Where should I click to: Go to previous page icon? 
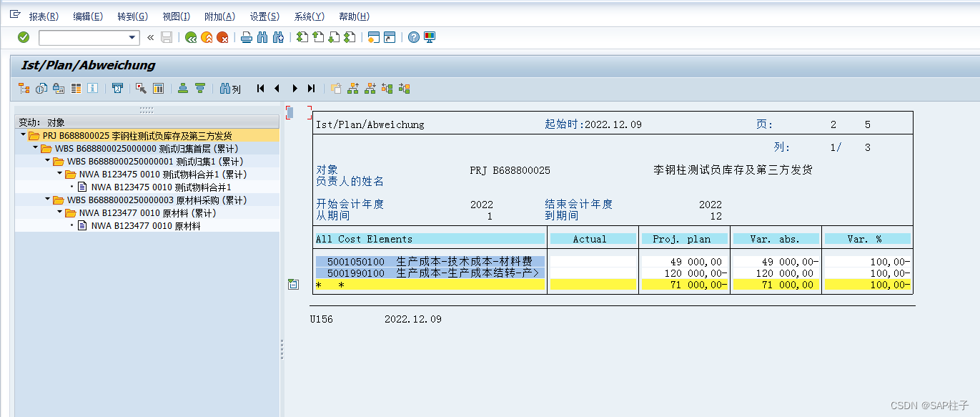(x=318, y=37)
